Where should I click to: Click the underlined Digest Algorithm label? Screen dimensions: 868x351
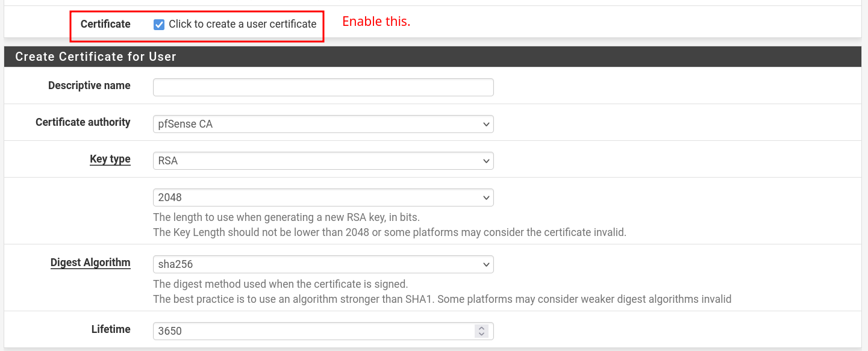tap(90, 262)
